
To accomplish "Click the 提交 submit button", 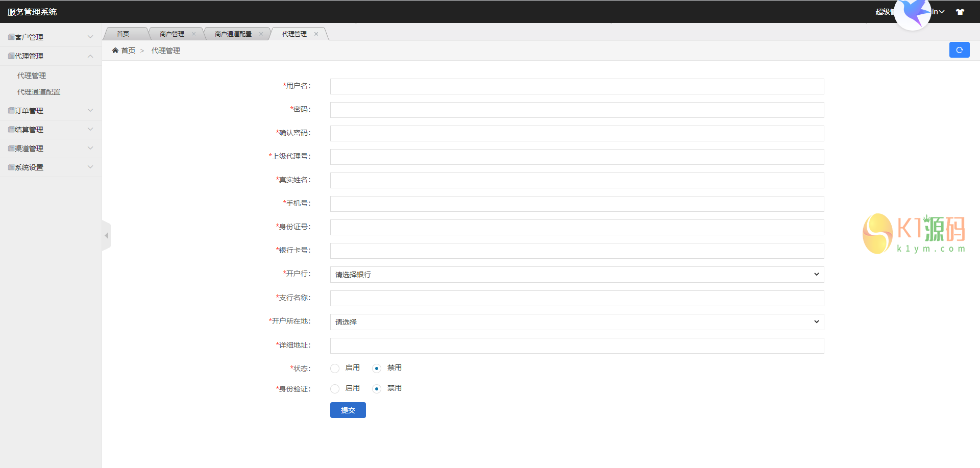I will pyautogui.click(x=348, y=410).
